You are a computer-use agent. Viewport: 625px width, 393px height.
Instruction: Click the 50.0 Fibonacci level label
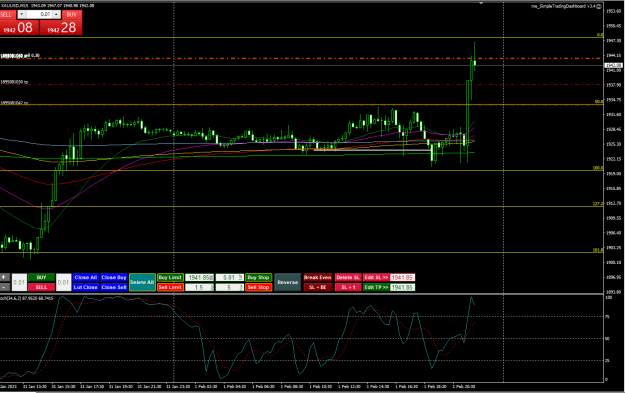[599, 102]
